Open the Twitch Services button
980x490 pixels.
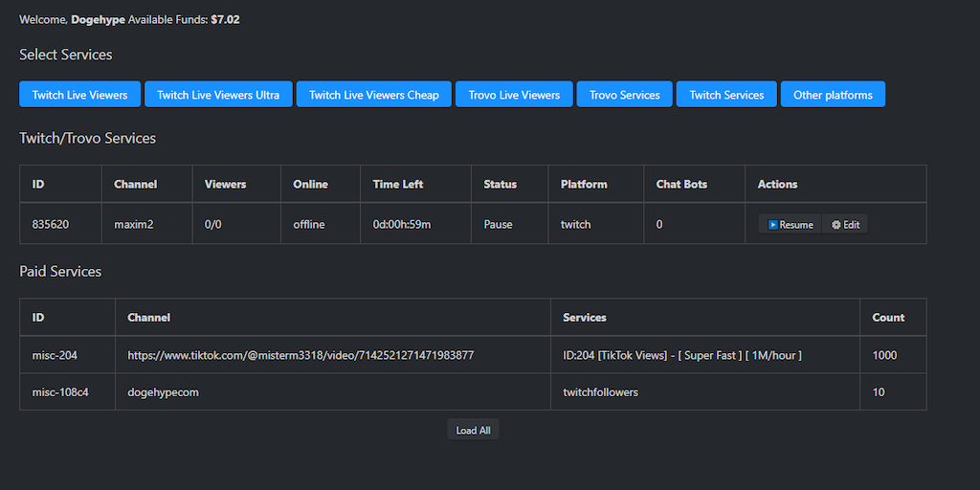726,95
